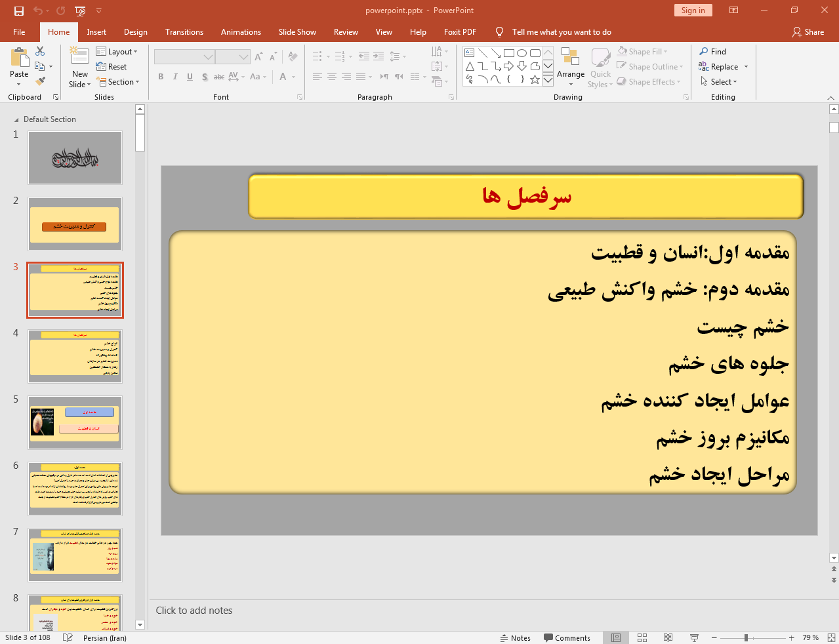Click the Zoom In plus button
Image resolution: width=839 pixels, height=644 pixels.
792,637
